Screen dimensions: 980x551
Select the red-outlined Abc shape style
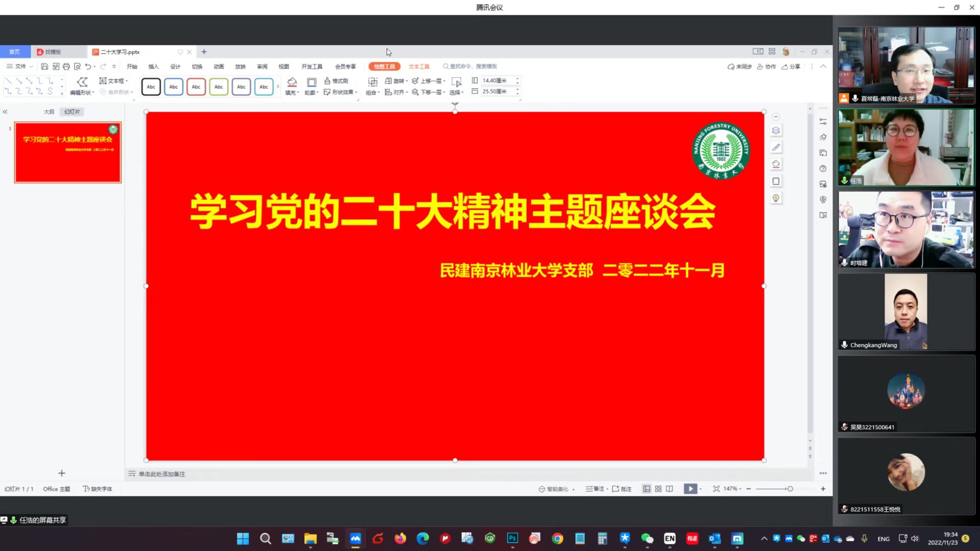tap(196, 87)
